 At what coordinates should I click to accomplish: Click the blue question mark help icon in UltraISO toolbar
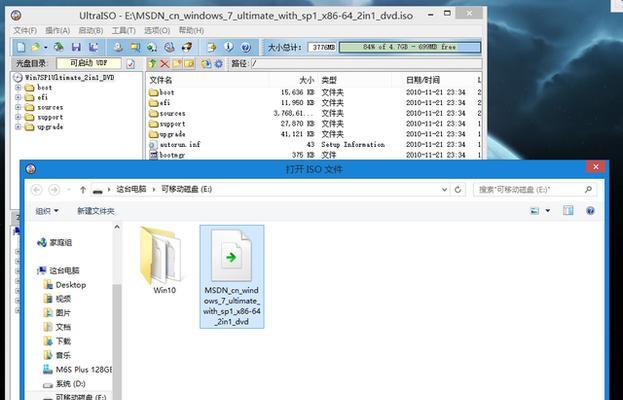pos(246,47)
